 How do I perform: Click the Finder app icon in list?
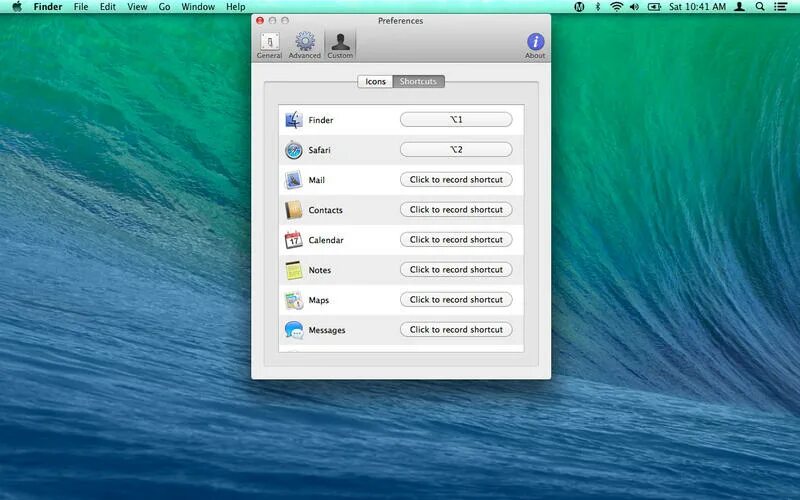click(x=294, y=120)
